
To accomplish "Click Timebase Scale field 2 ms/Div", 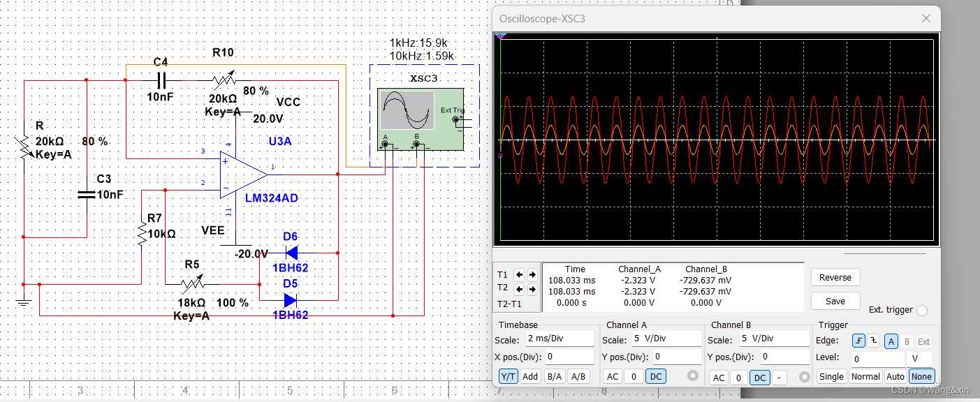I will pos(560,339).
